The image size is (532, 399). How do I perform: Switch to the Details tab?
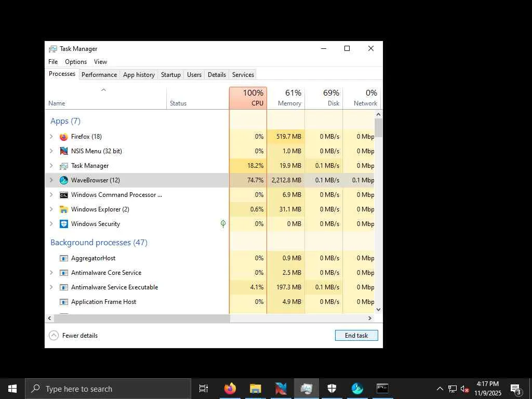(x=217, y=75)
